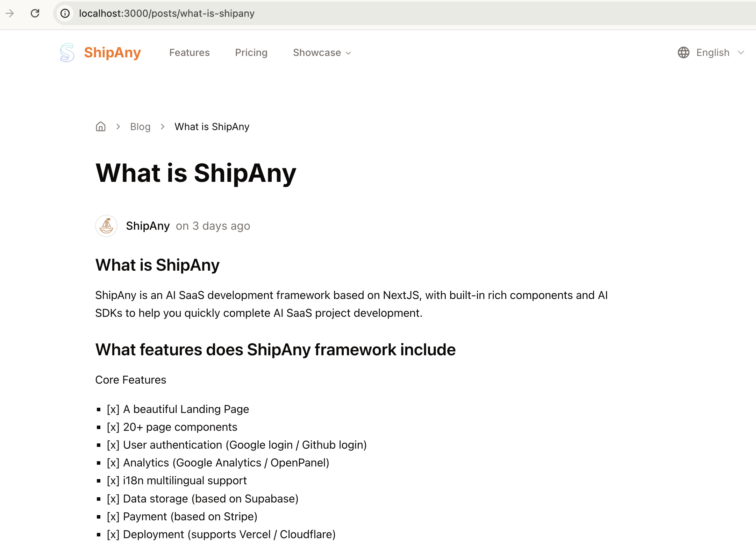
Task: Click the ShipAny S logo icon
Action: [67, 52]
